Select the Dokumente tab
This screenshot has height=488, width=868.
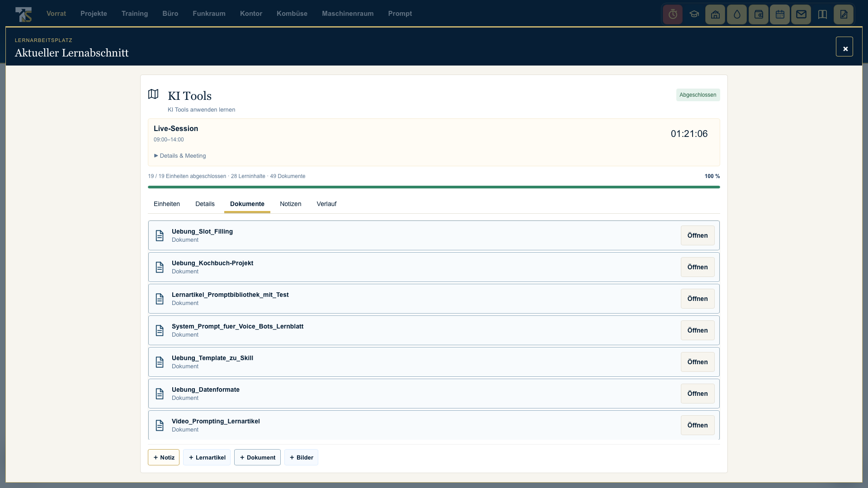pyautogui.click(x=247, y=204)
